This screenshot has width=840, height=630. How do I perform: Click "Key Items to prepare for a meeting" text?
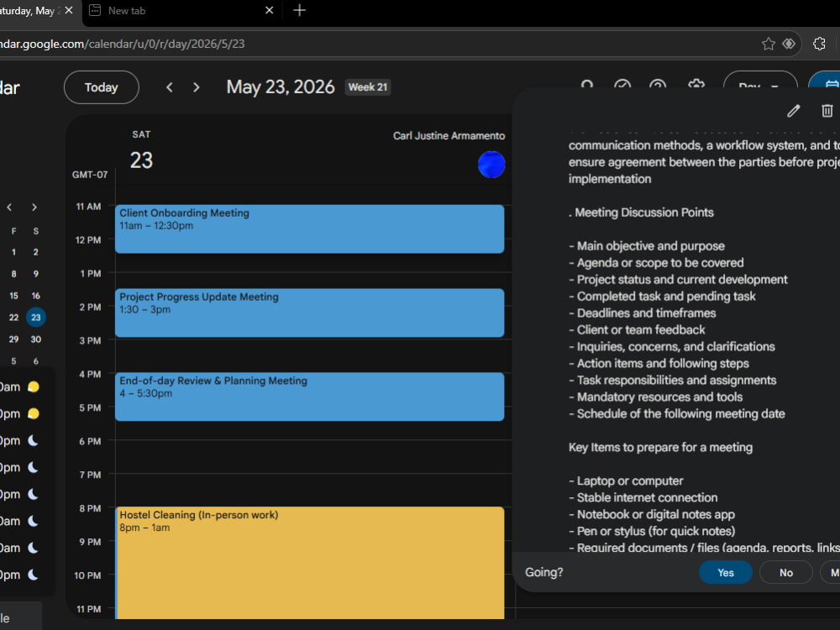tap(660, 448)
